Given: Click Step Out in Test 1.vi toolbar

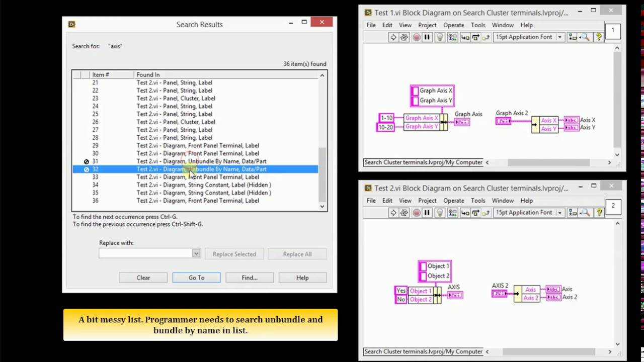Looking at the screenshot, I should pos(486,37).
